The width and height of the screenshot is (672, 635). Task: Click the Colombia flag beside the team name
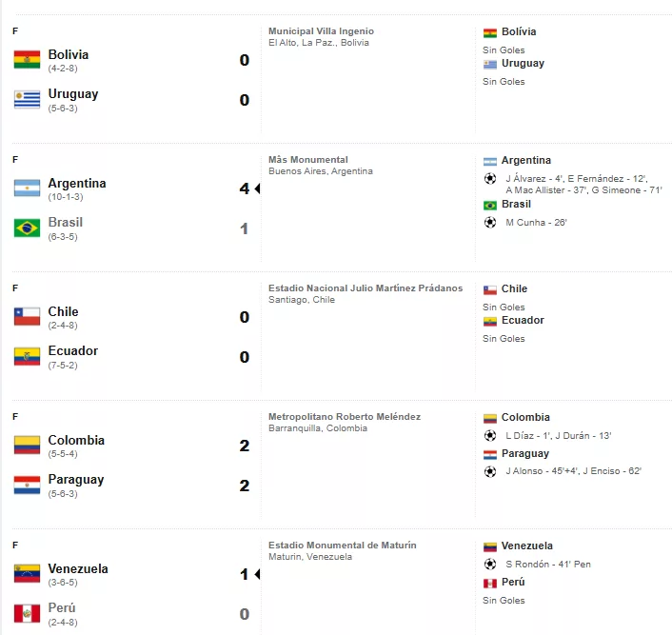27,445
